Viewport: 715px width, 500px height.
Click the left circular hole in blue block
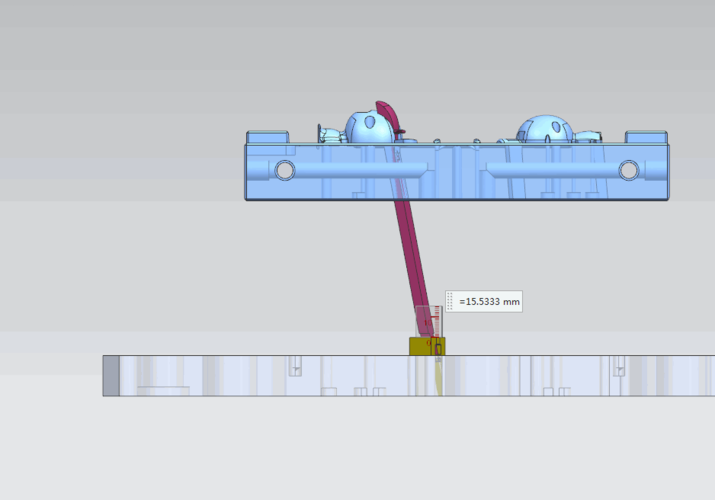(x=285, y=170)
